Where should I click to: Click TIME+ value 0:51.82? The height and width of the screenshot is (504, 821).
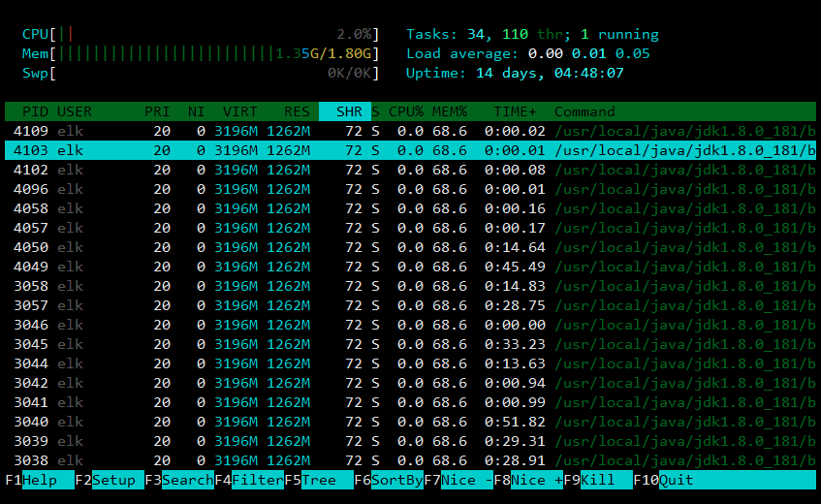click(x=516, y=422)
